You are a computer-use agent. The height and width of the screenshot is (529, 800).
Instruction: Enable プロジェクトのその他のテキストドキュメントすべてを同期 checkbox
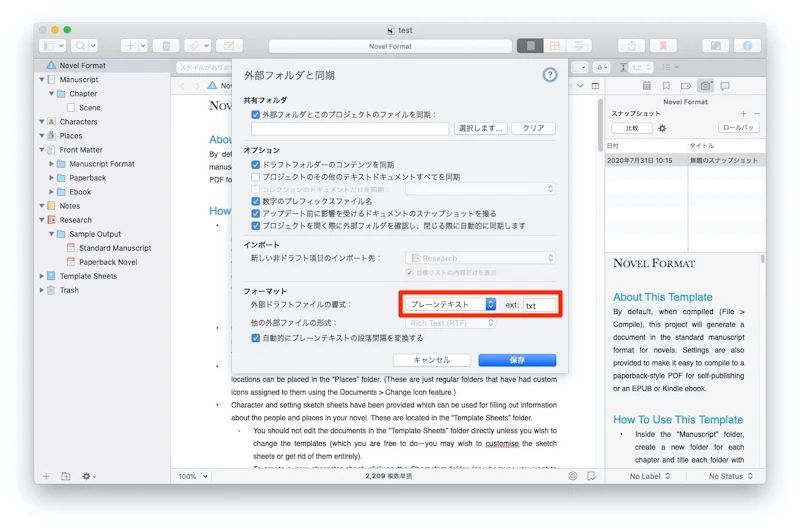[x=256, y=177]
